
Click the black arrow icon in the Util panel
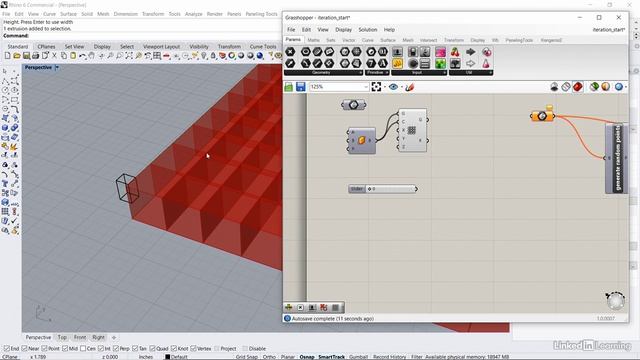point(471,52)
